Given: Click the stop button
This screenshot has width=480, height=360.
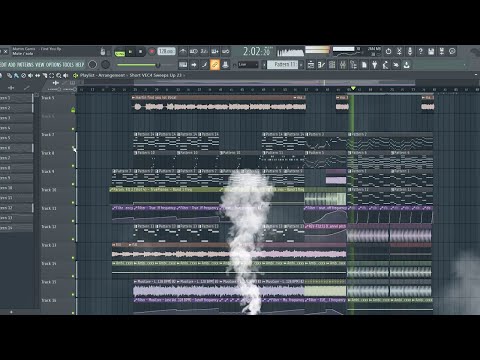Looking at the screenshot, I should [140, 52].
